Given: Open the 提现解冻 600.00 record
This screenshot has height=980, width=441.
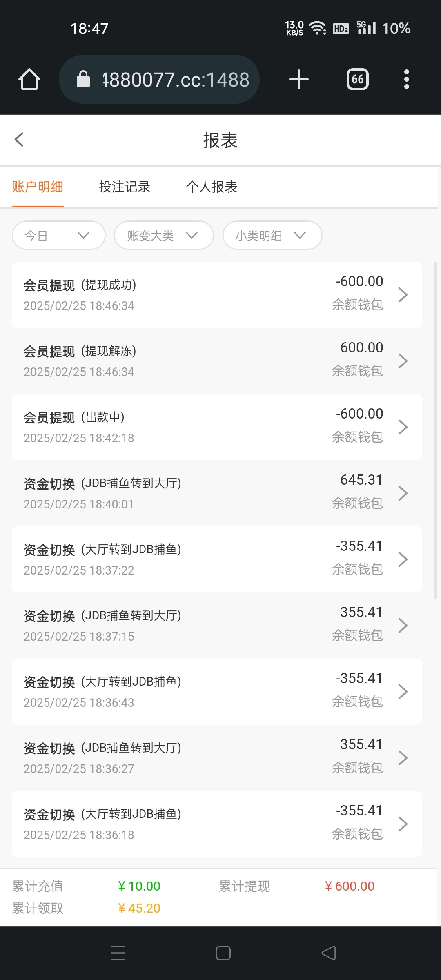Looking at the screenshot, I should 216,361.
